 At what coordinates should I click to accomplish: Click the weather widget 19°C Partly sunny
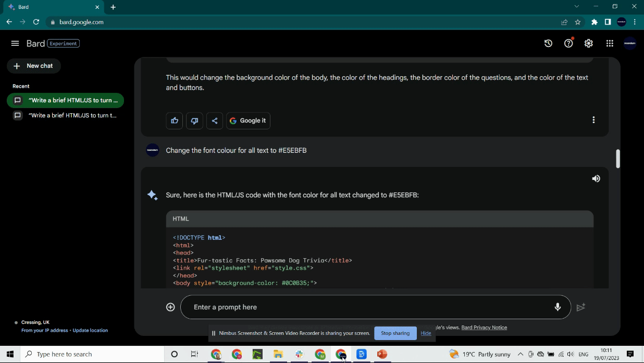coord(480,354)
